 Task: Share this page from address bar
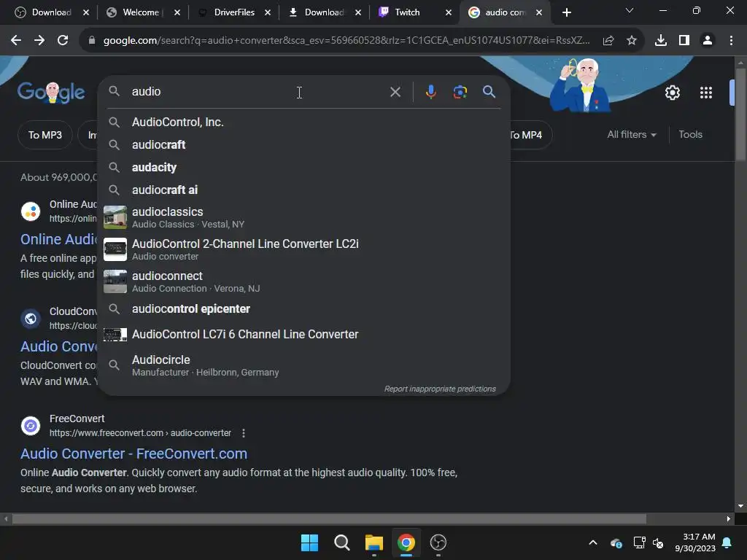[608, 41]
